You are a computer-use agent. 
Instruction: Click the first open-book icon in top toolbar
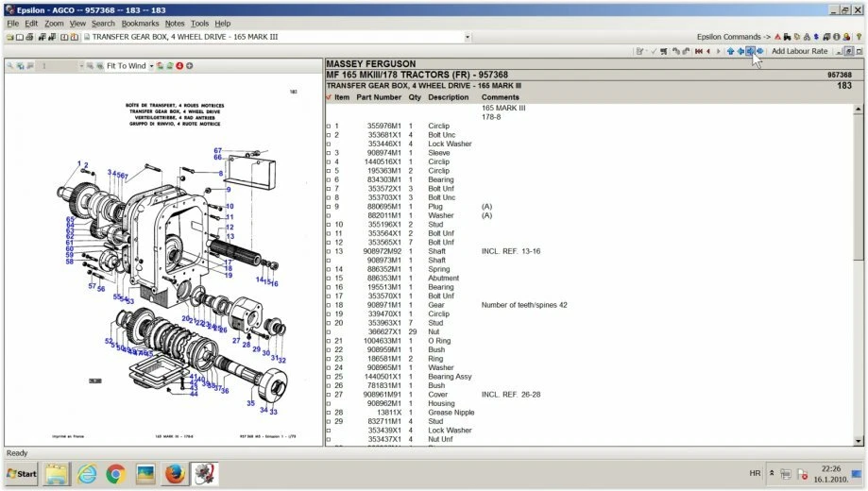(x=64, y=37)
